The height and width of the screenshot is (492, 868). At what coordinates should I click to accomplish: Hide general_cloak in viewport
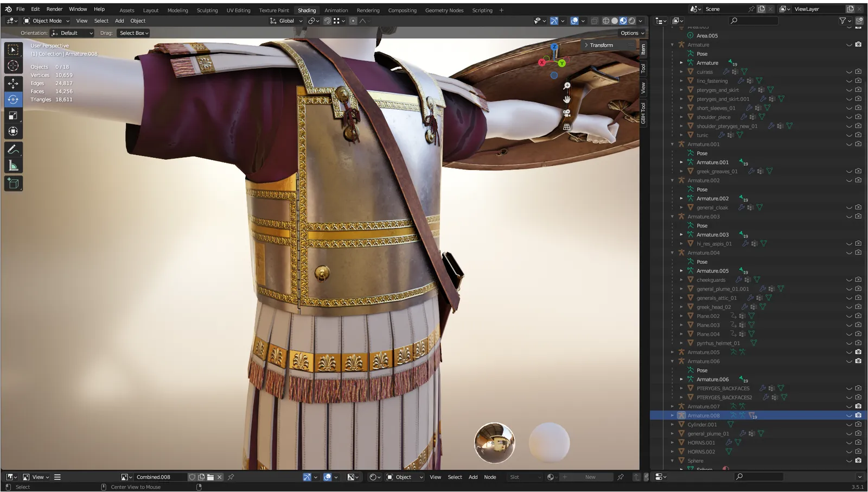coord(849,207)
